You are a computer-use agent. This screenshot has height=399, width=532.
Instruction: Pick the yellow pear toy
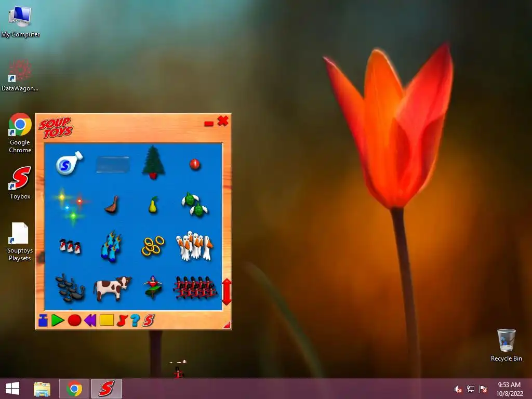coord(153,205)
